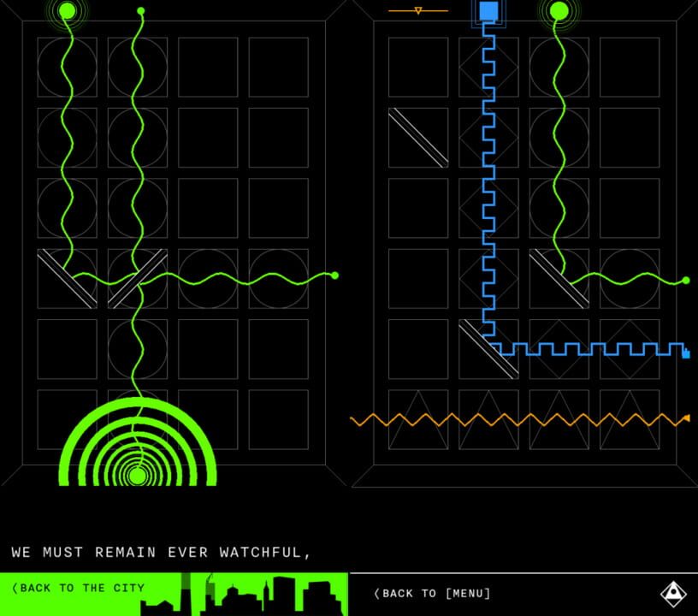This screenshot has height=616, width=698.
Task: Select the upper diagonal mirror on the right grid
Action: (417, 137)
